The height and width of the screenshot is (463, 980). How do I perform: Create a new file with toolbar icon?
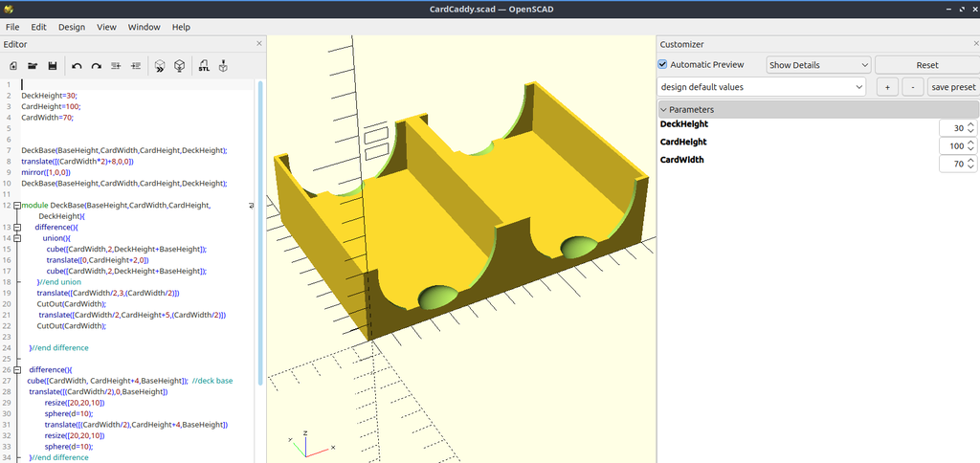13,66
